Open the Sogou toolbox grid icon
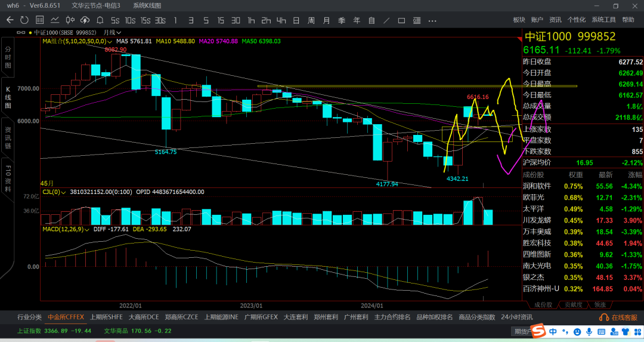The image size is (644, 342). pos(638,332)
